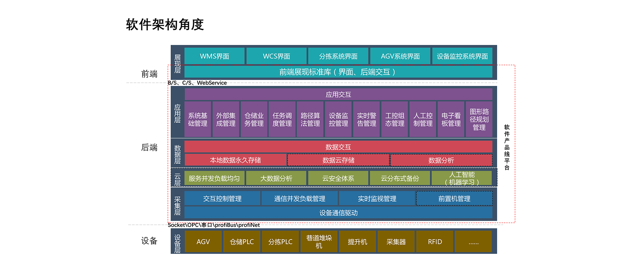The width and height of the screenshot is (644, 278).
Task: Click the WMS界面 box
Action: (x=215, y=56)
